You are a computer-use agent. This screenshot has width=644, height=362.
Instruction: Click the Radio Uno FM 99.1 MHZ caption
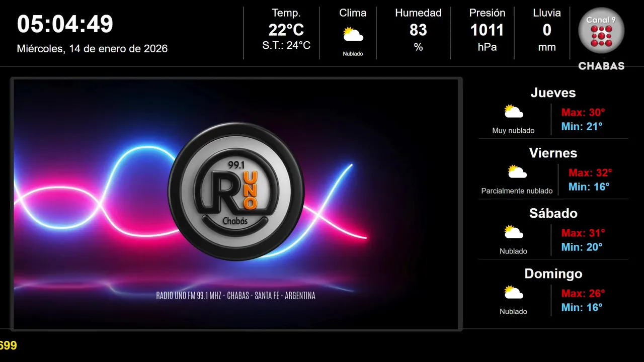(236, 296)
